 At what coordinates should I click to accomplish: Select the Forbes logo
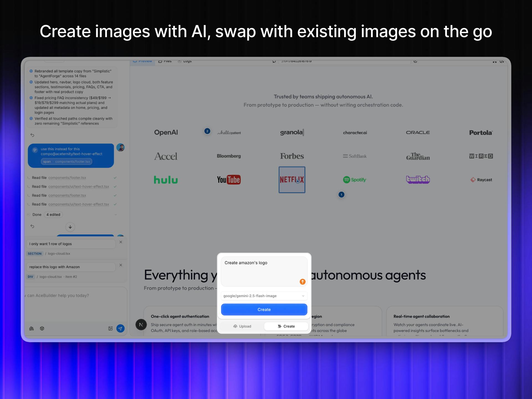pos(292,156)
